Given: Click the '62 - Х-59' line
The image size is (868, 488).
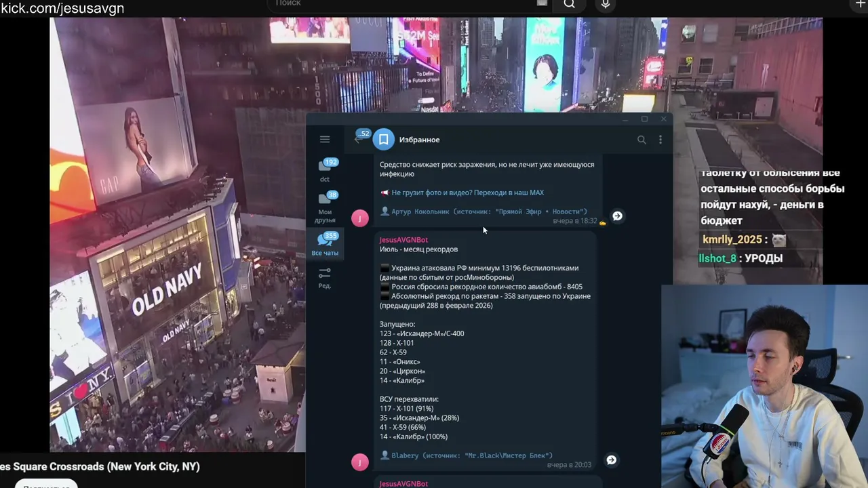Looking at the screenshot, I should click(x=393, y=352).
